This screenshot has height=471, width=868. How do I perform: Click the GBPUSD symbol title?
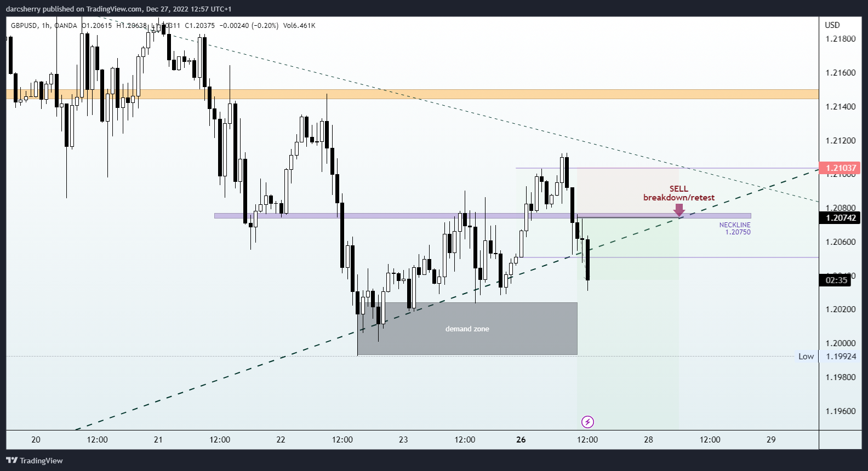click(x=24, y=26)
